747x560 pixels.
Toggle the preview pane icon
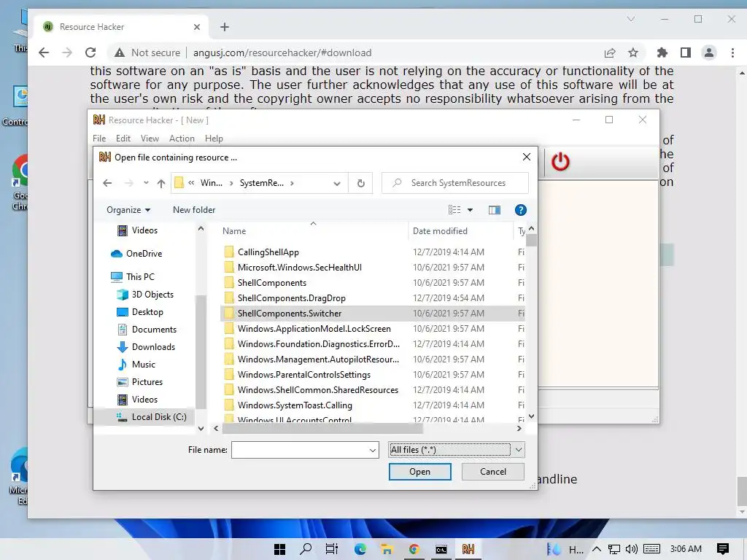click(494, 210)
